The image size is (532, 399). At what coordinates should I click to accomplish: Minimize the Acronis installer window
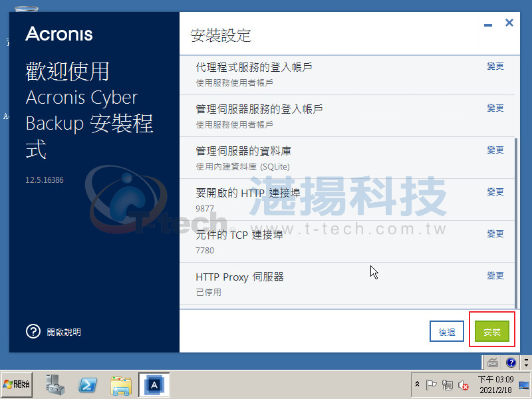(488, 25)
